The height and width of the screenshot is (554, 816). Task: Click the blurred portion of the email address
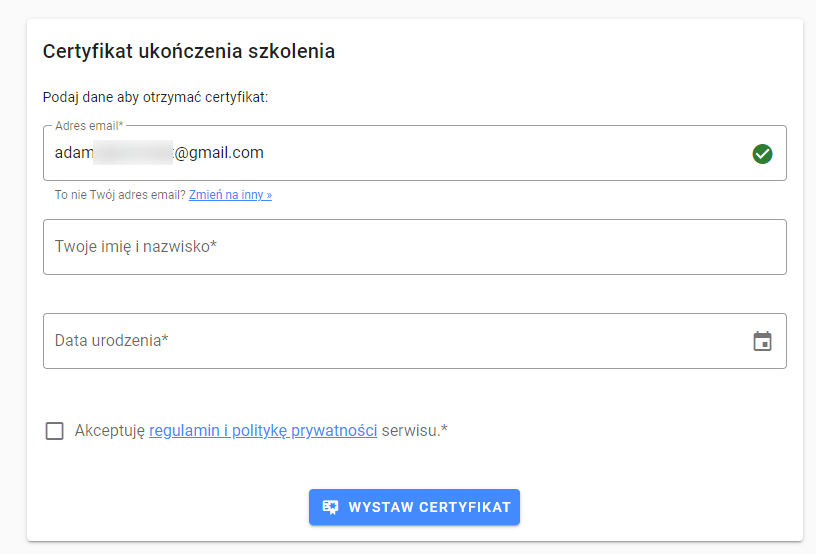133,152
